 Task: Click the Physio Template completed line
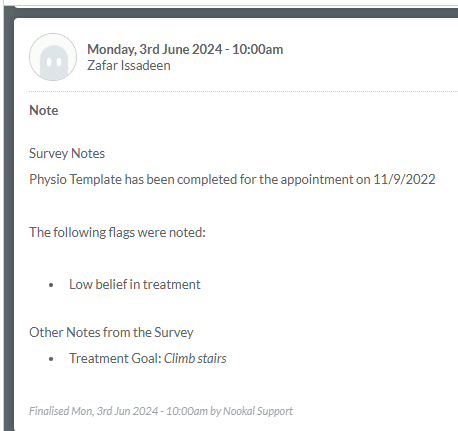[232, 179]
